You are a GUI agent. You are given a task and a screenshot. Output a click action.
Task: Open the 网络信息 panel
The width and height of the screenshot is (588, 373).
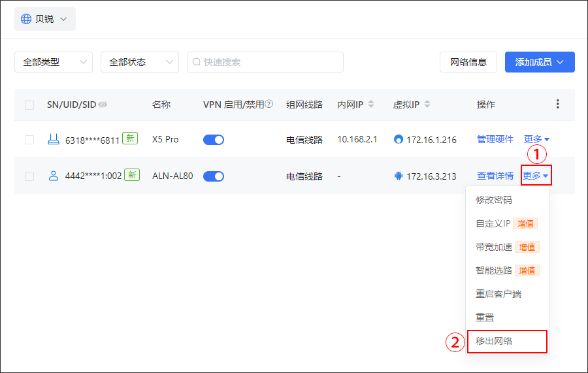point(468,62)
